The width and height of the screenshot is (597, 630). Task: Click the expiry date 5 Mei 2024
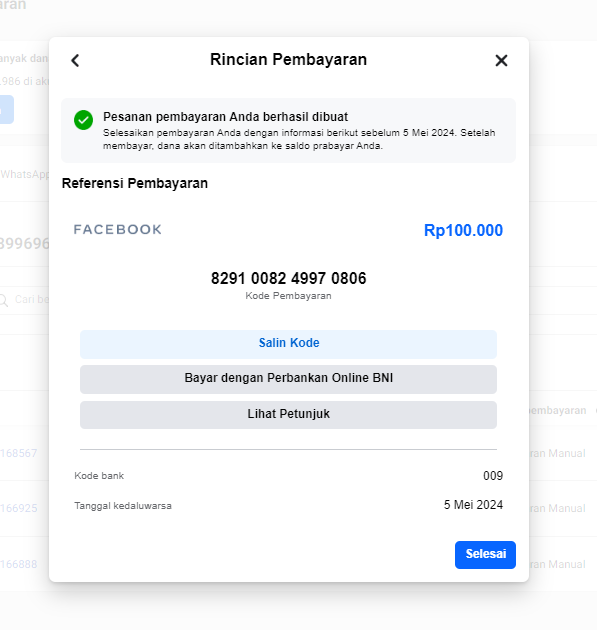coord(473,505)
